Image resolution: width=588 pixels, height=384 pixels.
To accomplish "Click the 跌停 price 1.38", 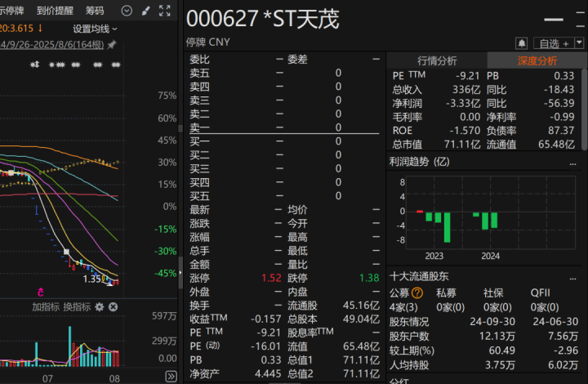I will point(369,278).
